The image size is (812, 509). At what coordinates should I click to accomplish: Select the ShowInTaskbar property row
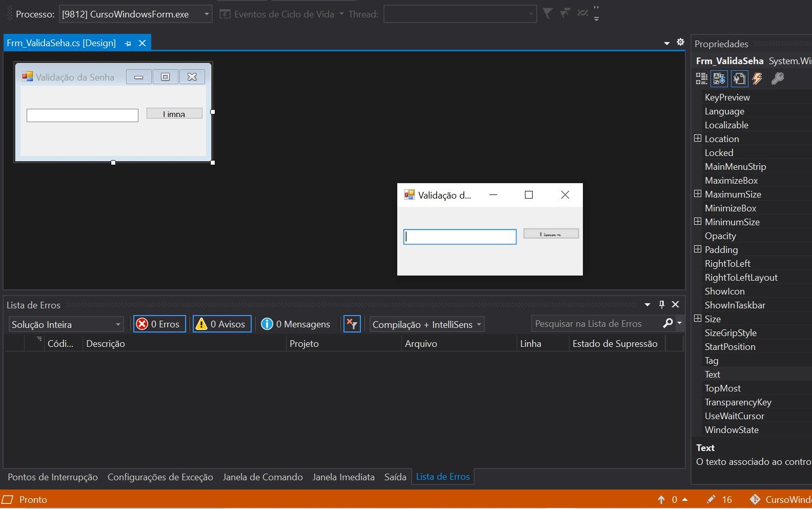click(x=757, y=305)
